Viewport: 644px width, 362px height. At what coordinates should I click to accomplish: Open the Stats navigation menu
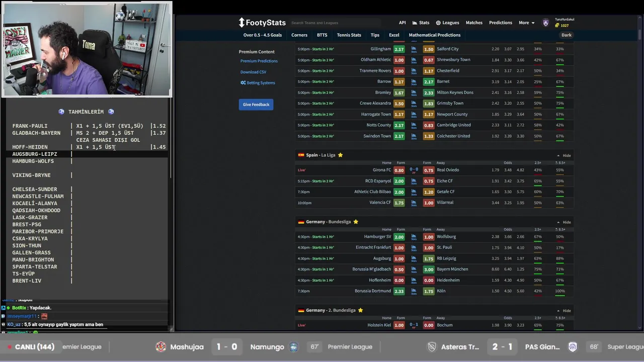coord(421,23)
